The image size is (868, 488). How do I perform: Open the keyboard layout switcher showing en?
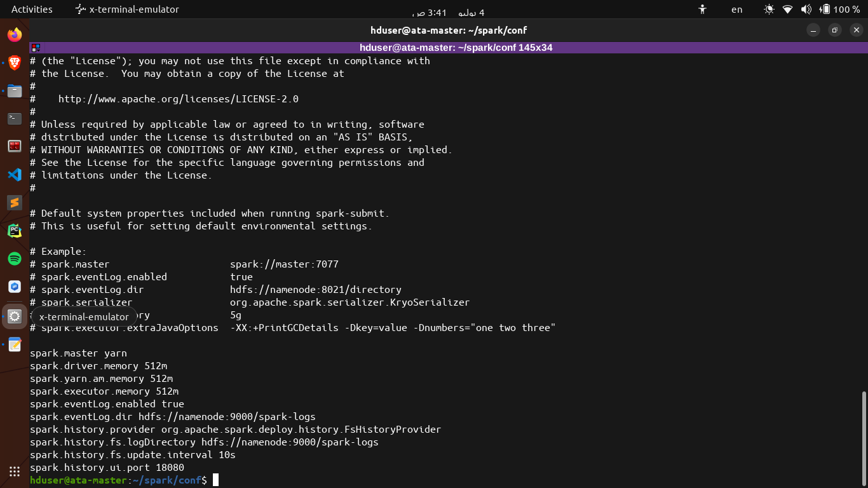(736, 10)
